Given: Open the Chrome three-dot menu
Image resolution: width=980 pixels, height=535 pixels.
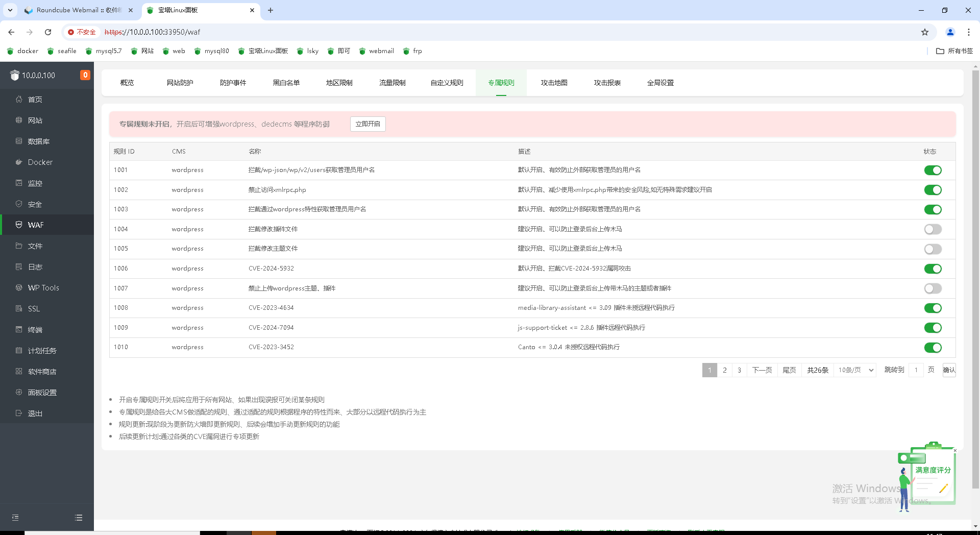Looking at the screenshot, I should click(969, 32).
